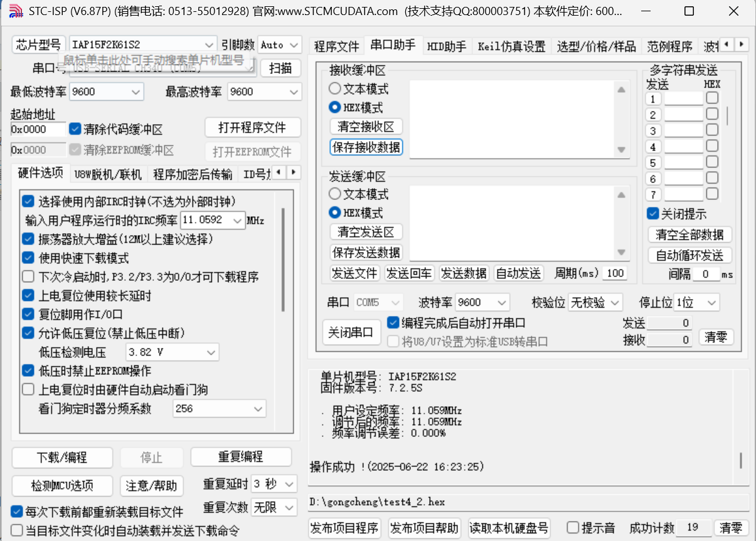Expand 看门狗定时器分频系数 dropdown

pyautogui.click(x=220, y=408)
